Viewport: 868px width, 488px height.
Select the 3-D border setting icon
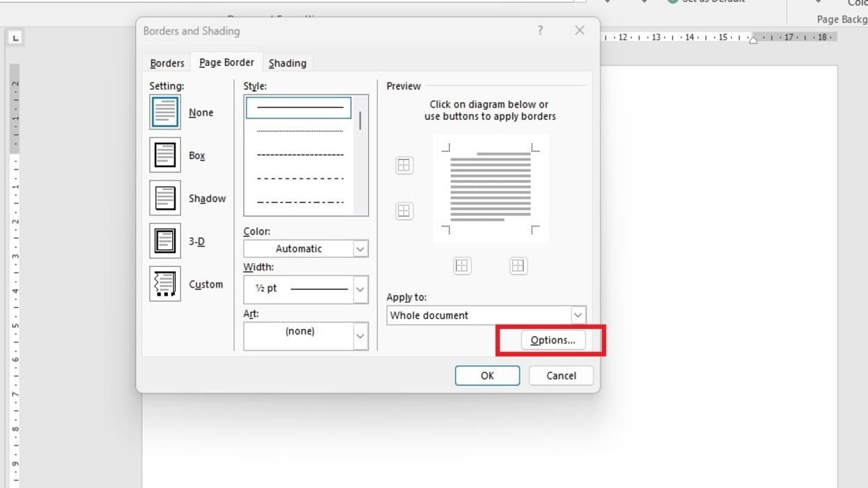(165, 241)
